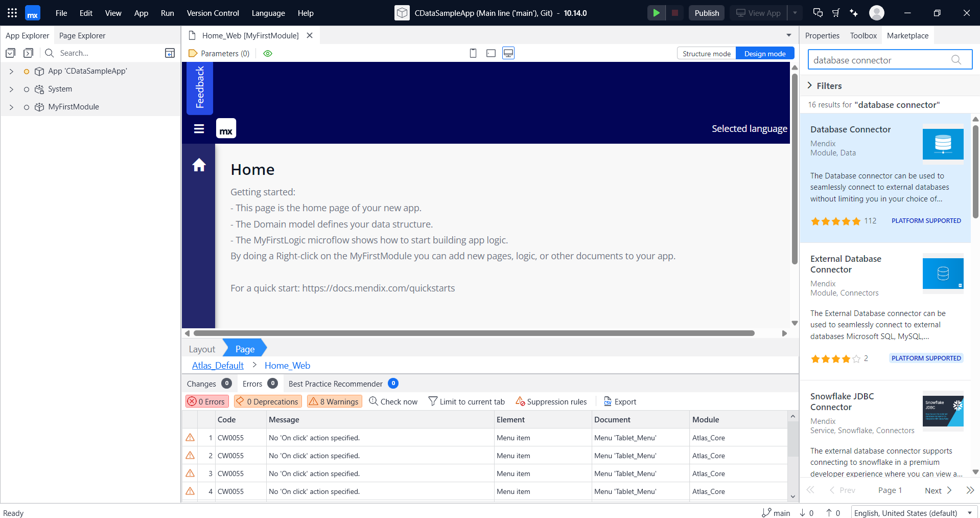Toggle the 8 Warnings filter
Screen dimensions: 980x518
[x=335, y=401]
